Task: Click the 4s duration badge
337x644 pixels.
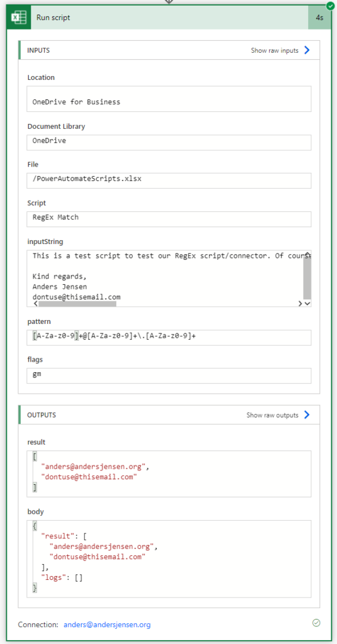Action: (319, 18)
